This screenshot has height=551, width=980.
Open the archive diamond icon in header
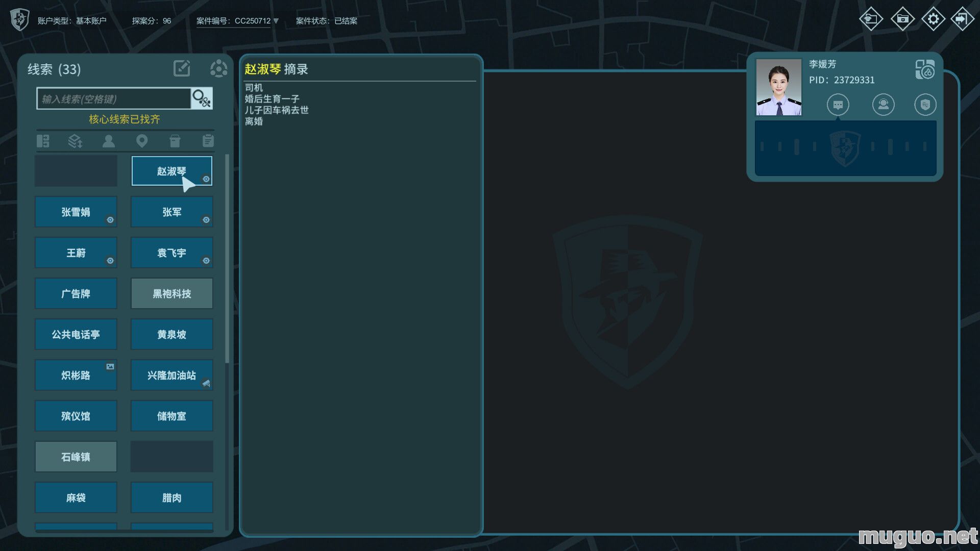click(902, 19)
